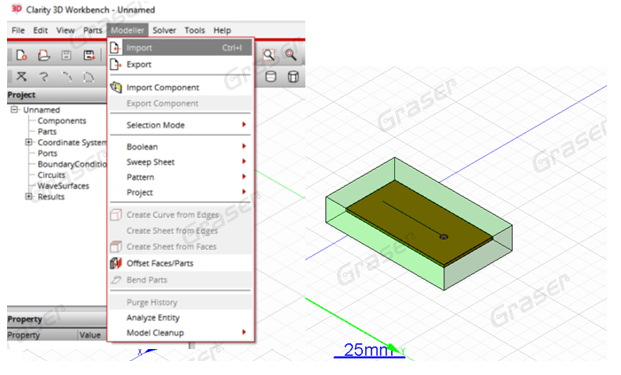
Task: Expand the Coordinate System tree node
Action: (29, 142)
